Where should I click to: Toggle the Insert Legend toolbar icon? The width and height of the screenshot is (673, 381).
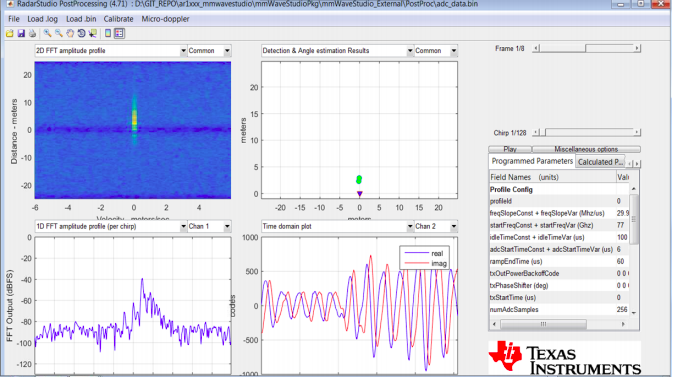click(119, 33)
